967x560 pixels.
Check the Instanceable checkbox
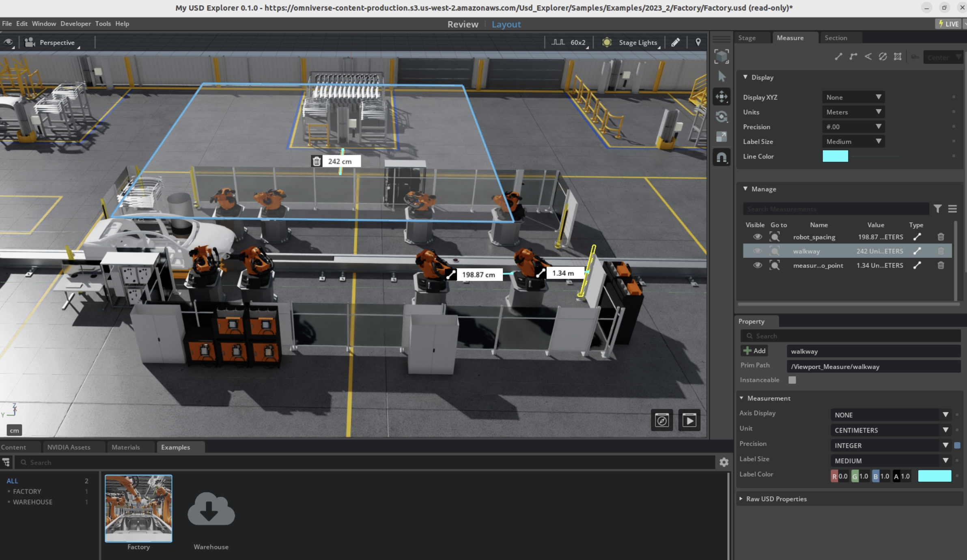click(x=792, y=380)
